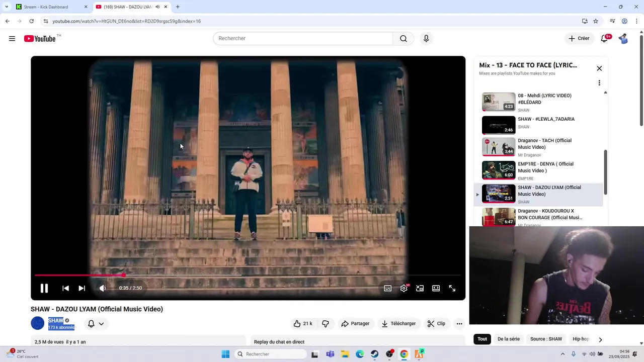Mute audio icon on the YouTube tab
This screenshot has height=362, width=644.
point(157,7)
